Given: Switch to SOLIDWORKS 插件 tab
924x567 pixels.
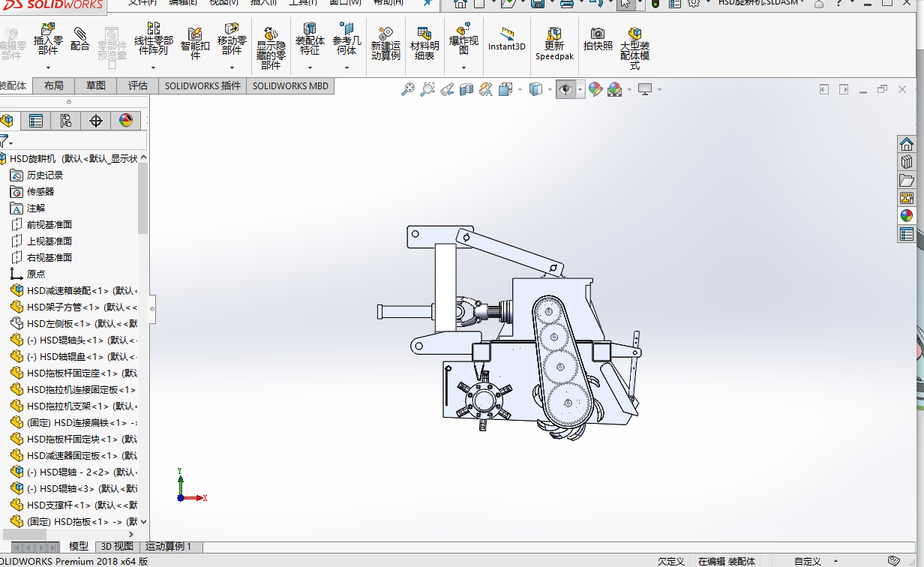Looking at the screenshot, I should pyautogui.click(x=203, y=85).
